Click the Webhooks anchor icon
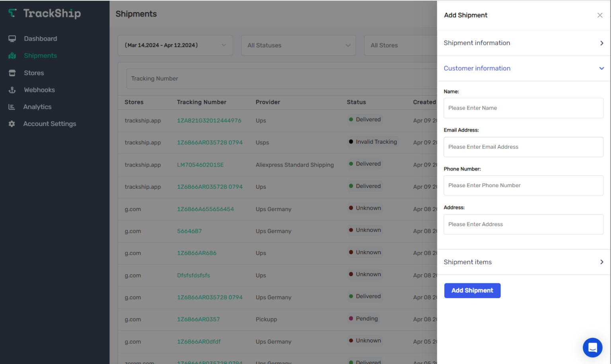The width and height of the screenshot is (611, 364). tap(12, 90)
